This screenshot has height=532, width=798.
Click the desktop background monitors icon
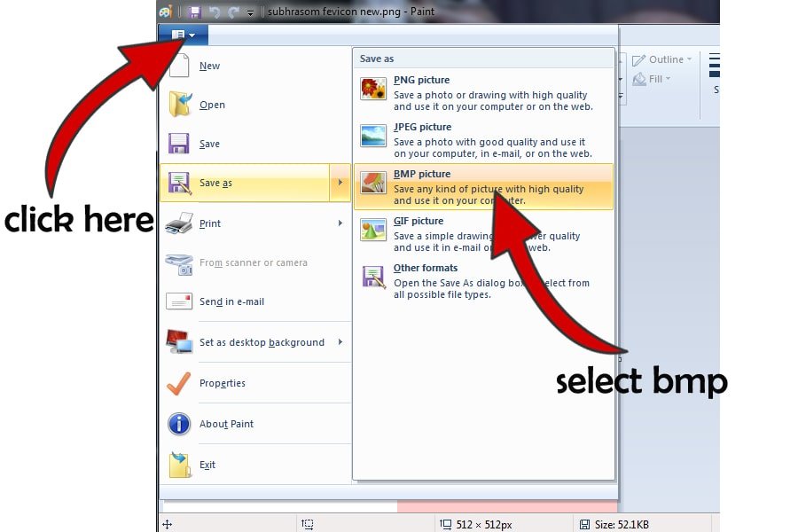pos(179,341)
